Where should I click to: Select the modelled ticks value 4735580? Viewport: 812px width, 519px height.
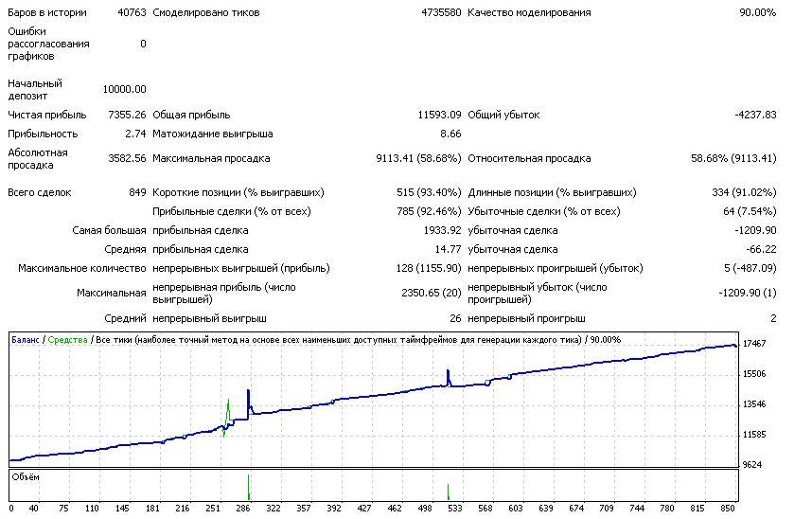pyautogui.click(x=441, y=12)
